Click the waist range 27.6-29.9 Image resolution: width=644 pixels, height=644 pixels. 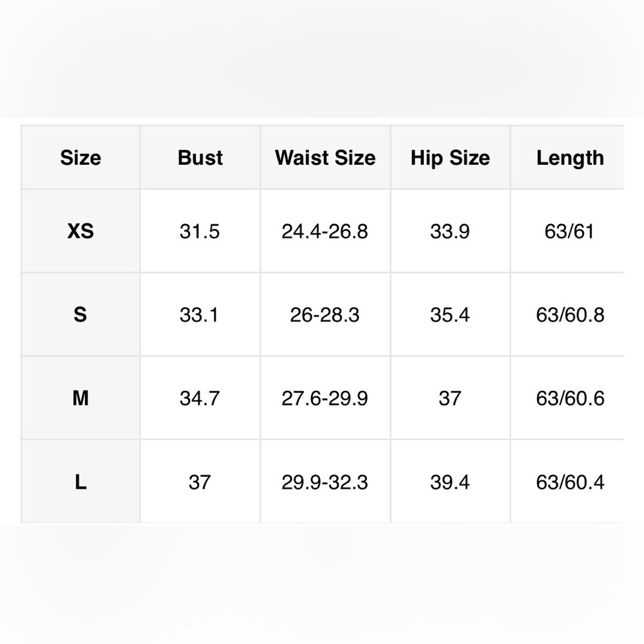pyautogui.click(x=325, y=399)
